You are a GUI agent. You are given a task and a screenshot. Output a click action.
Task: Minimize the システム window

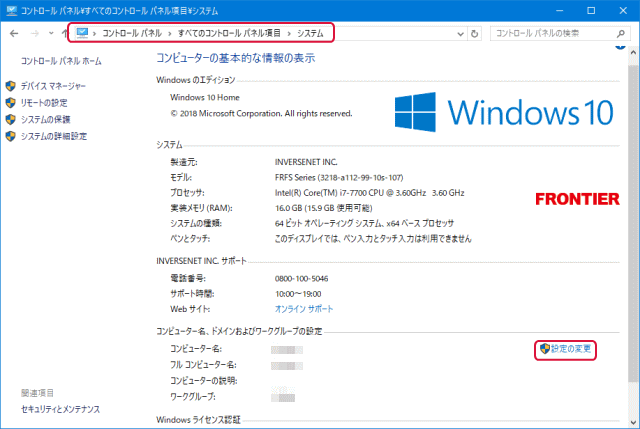560,11
